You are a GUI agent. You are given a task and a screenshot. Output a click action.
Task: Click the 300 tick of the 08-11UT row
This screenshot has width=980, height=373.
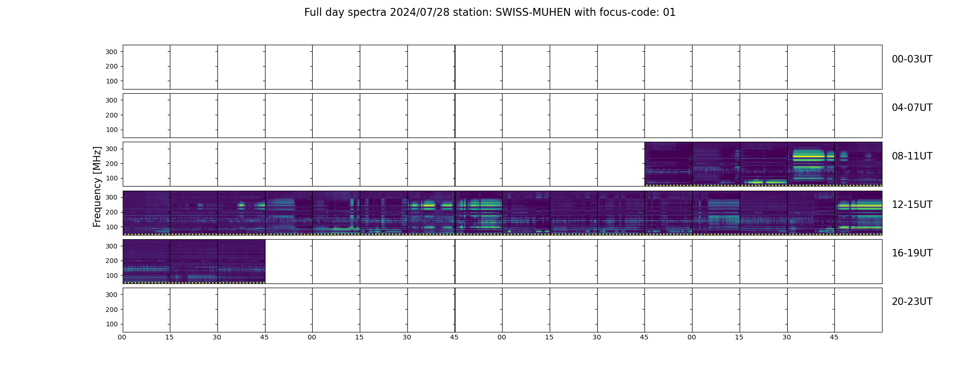click(x=112, y=149)
